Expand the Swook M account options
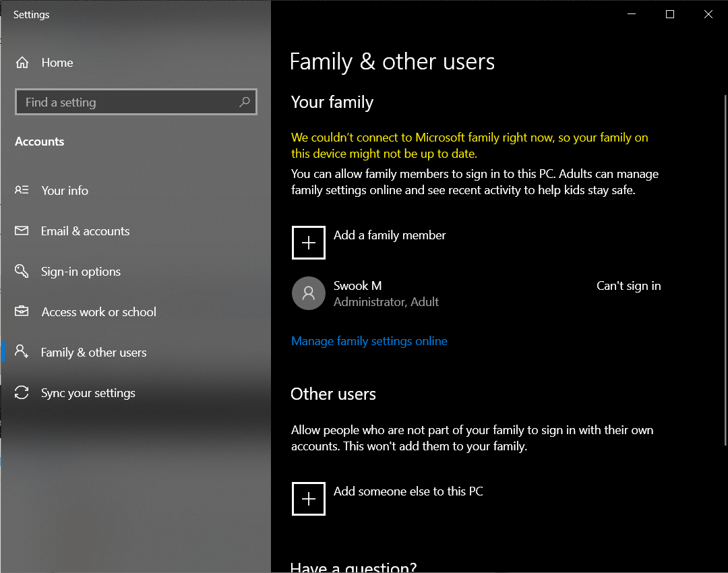 coord(472,293)
